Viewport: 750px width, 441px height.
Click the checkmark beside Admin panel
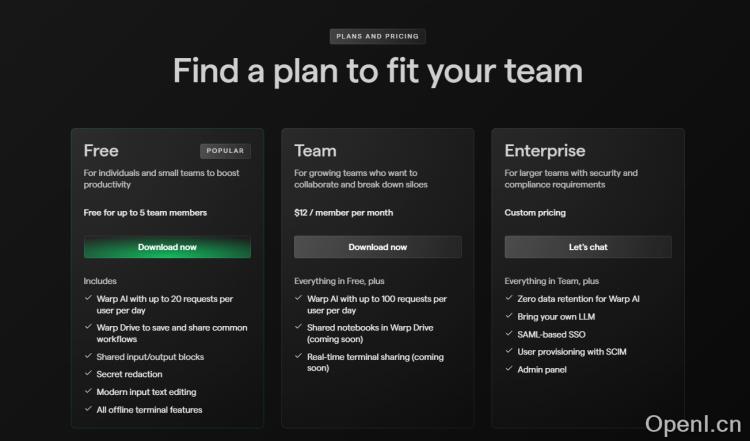(x=509, y=370)
